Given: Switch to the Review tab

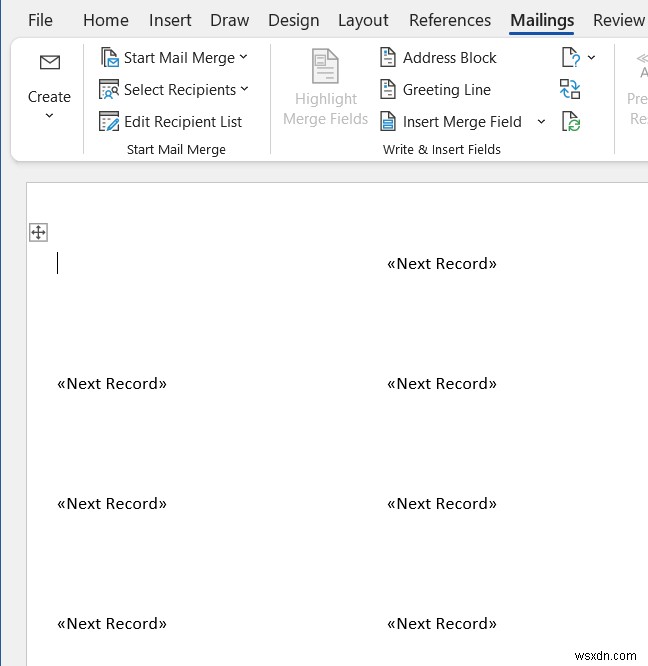Looking at the screenshot, I should [619, 20].
